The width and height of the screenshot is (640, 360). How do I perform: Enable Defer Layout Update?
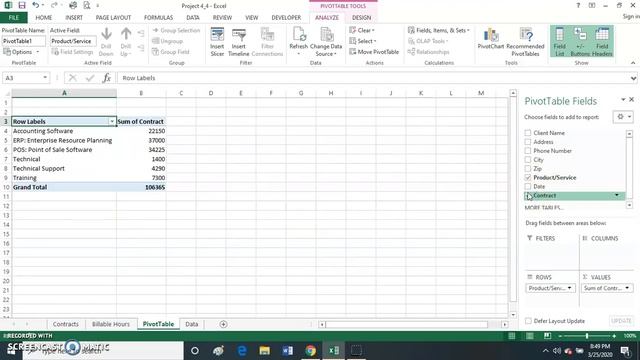(528, 321)
